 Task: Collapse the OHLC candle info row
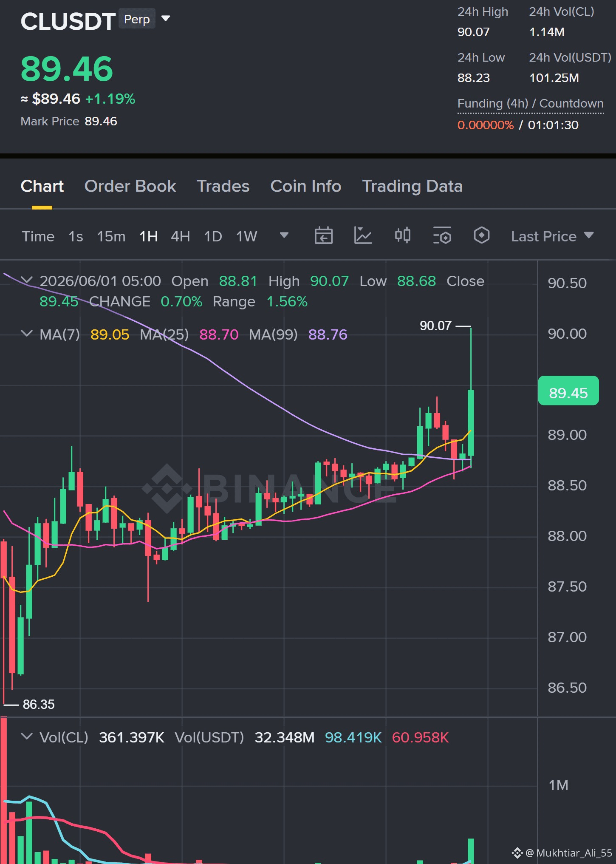coord(27,280)
